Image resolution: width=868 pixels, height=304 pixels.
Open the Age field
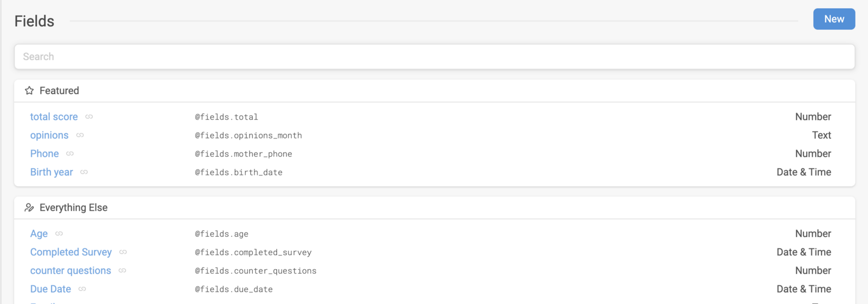(39, 233)
